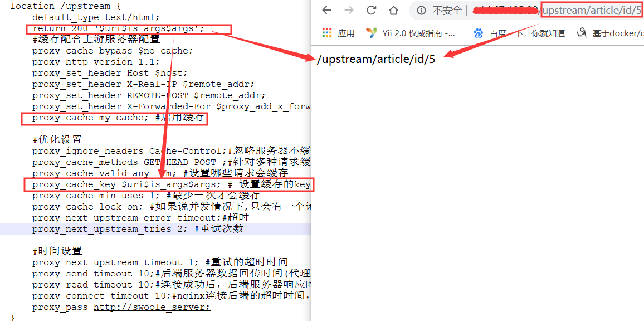Click the proxy_cache_valid any line

point(160,173)
